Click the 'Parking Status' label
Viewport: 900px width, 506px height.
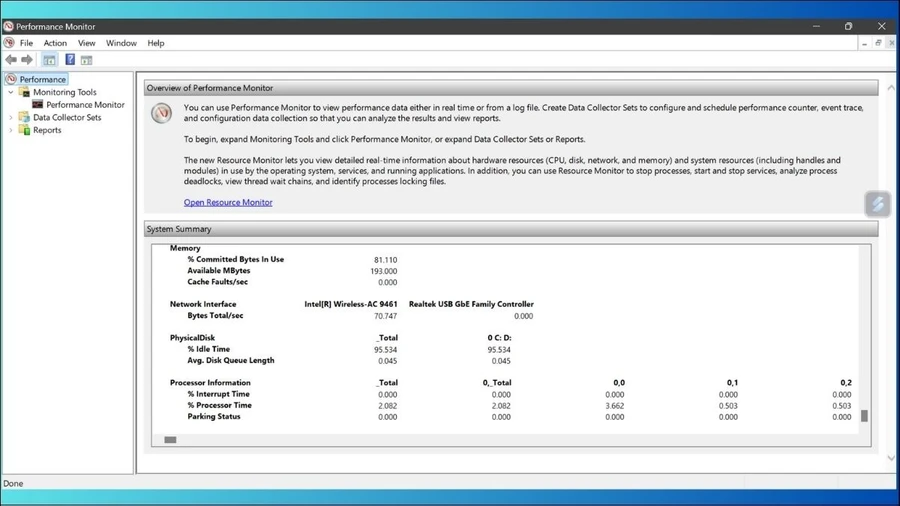(214, 417)
